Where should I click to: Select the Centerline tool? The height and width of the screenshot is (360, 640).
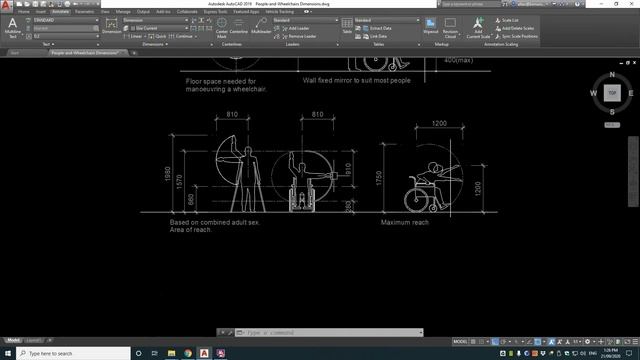[239, 26]
